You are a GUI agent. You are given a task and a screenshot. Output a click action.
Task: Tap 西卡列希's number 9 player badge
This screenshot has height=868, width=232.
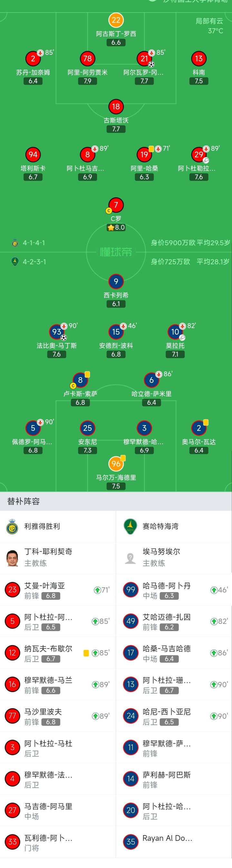tap(116, 281)
